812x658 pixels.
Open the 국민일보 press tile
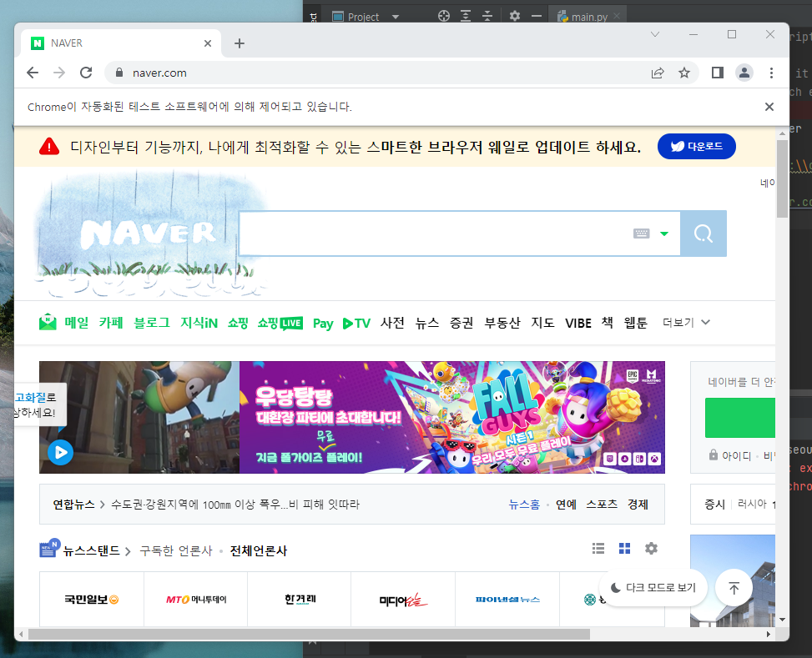[92, 599]
